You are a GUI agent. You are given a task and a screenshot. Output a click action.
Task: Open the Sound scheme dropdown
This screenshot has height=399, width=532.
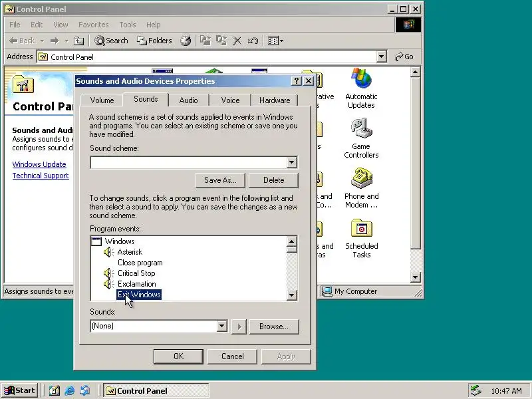point(291,162)
